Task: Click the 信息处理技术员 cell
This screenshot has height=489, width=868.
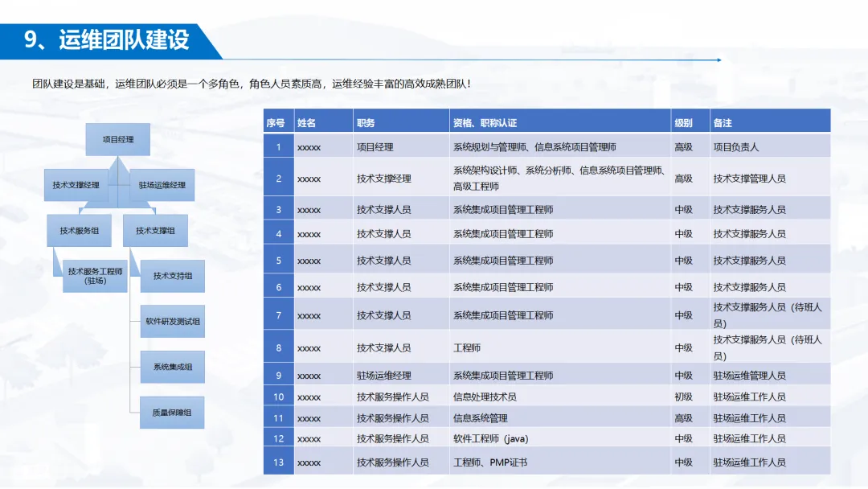Action: click(x=560, y=397)
